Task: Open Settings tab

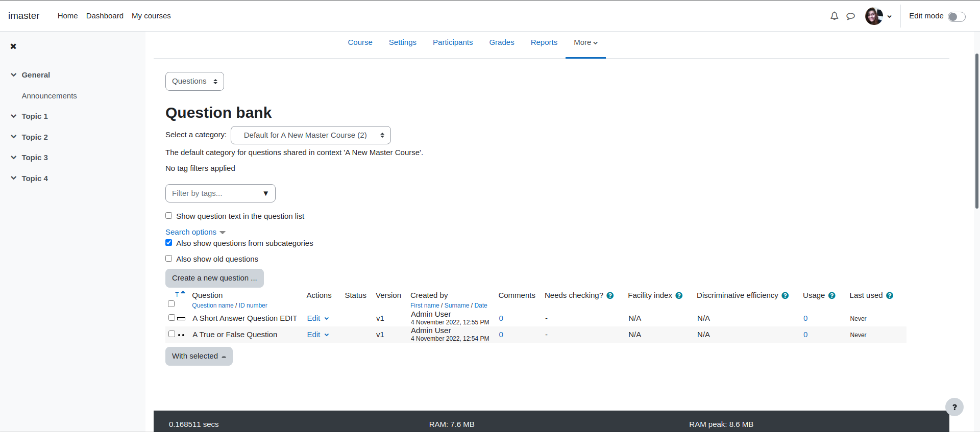Action: click(403, 42)
